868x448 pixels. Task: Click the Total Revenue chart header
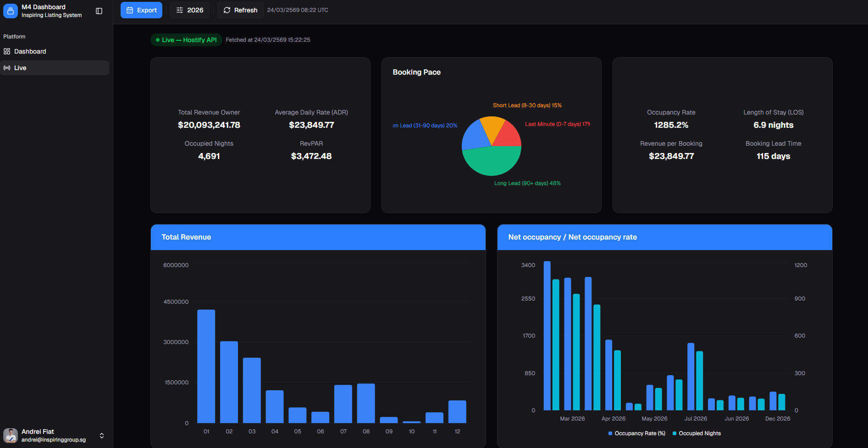[318, 237]
